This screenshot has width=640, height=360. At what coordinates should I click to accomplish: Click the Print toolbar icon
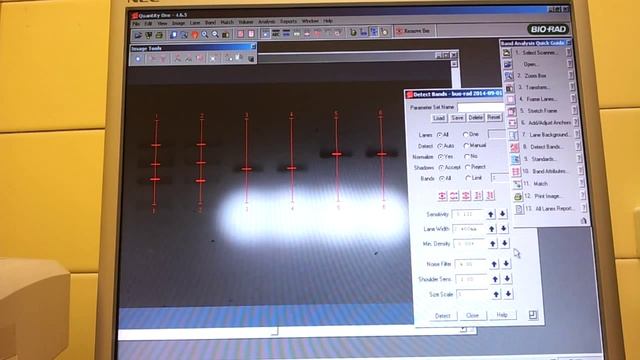[x=159, y=35]
